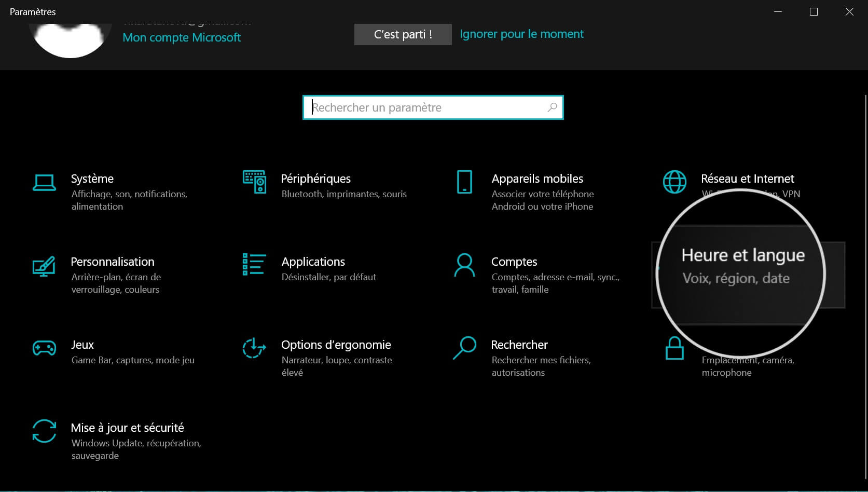Open Mon compte Microsoft link
868x492 pixels.
pyautogui.click(x=182, y=37)
